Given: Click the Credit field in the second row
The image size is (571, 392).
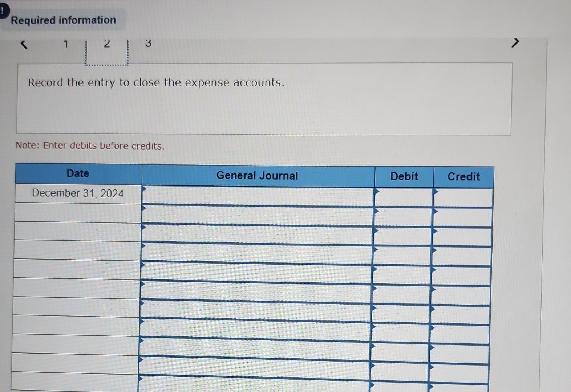Looking at the screenshot, I should pyautogui.click(x=462, y=217).
